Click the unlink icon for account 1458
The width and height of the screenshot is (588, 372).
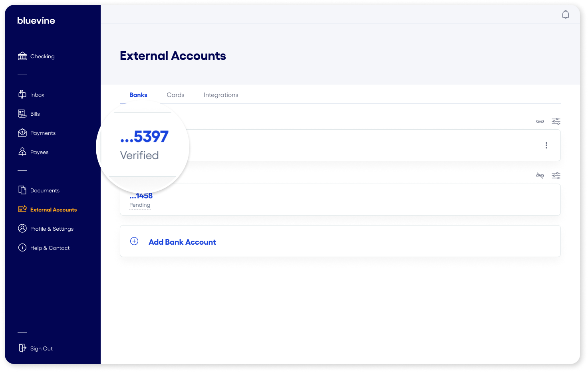pos(540,175)
